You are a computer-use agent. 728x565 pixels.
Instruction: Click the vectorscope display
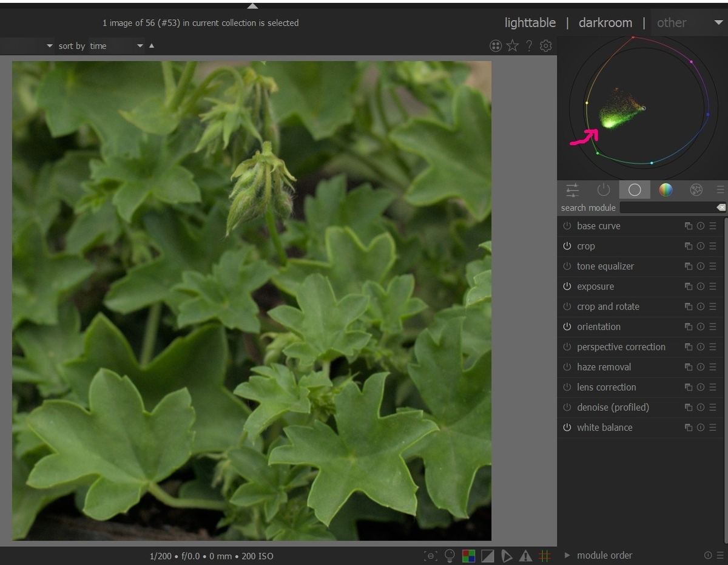click(643, 107)
